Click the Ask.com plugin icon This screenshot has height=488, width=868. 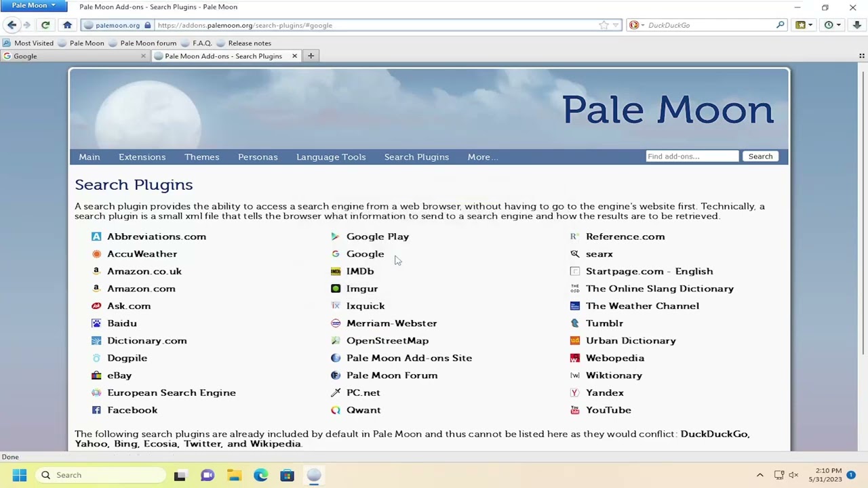point(96,306)
